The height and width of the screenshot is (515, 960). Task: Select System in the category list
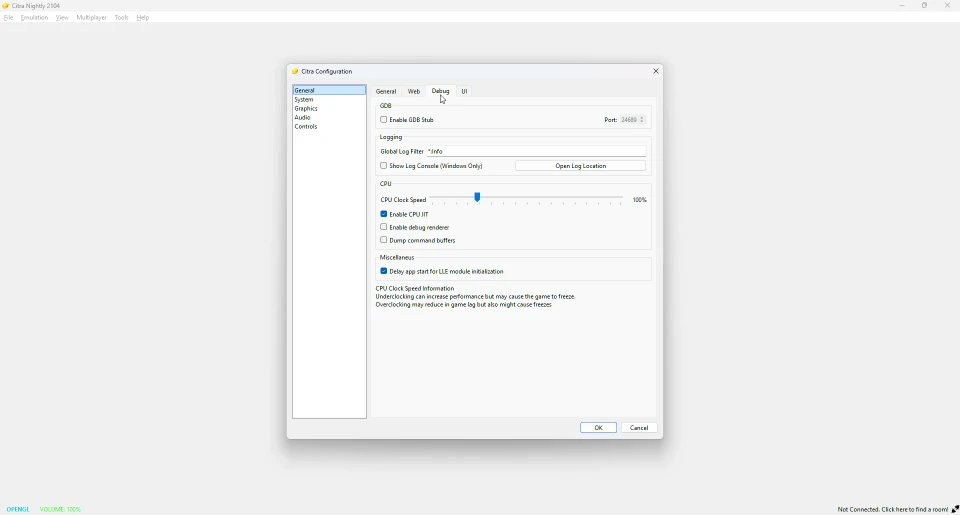click(329, 99)
